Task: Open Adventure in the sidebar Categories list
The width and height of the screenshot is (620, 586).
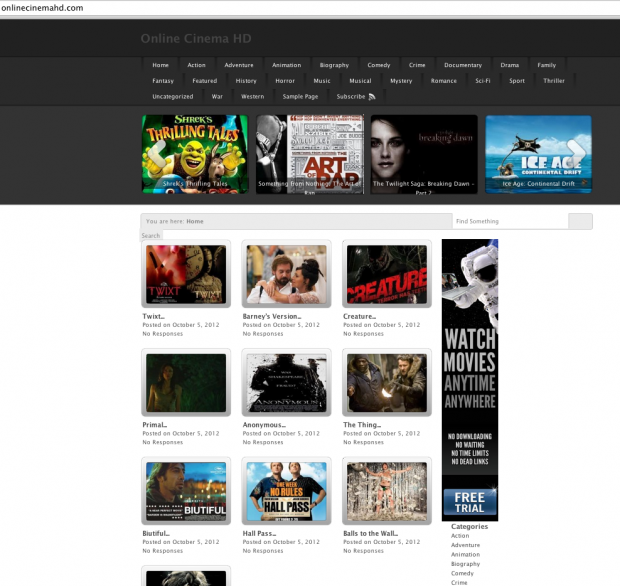Action: 465,545
